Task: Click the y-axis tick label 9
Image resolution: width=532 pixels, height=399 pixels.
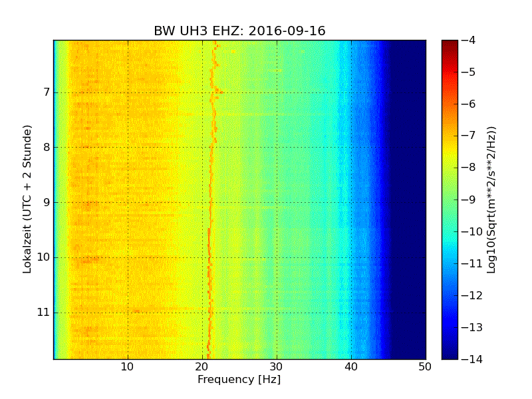Action: tap(47, 203)
